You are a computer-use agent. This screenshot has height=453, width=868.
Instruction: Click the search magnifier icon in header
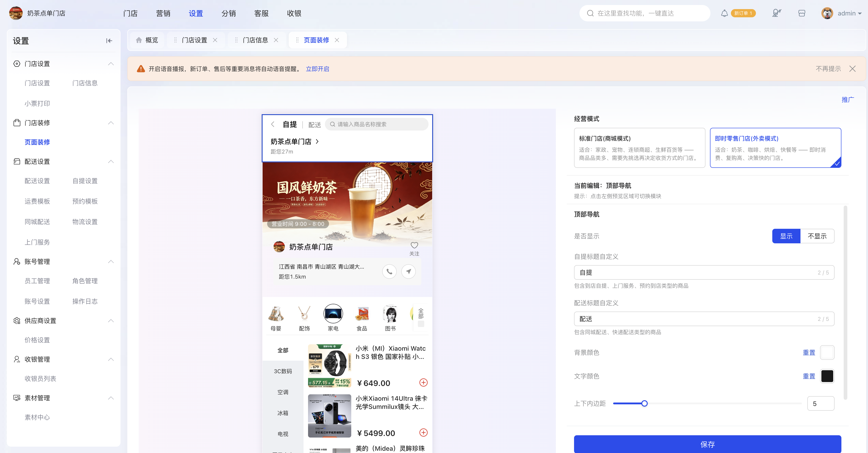(590, 13)
